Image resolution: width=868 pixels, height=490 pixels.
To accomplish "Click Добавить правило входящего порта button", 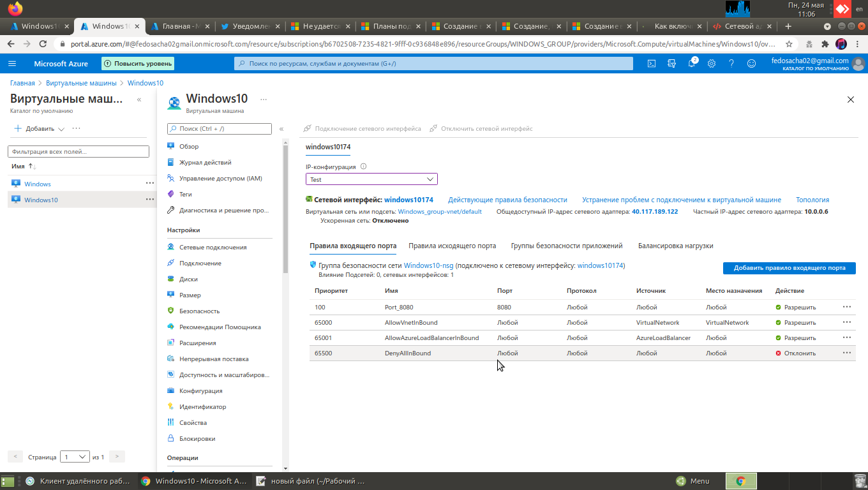I will 789,268.
